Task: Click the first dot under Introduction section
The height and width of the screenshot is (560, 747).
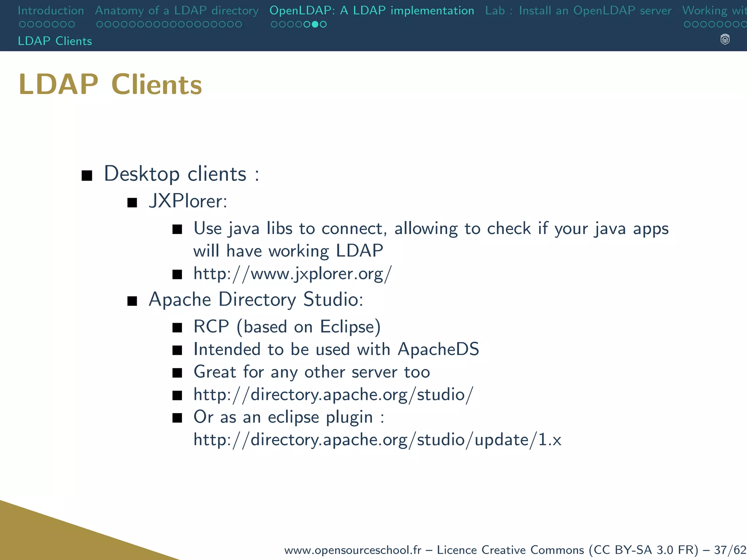Action: point(22,24)
